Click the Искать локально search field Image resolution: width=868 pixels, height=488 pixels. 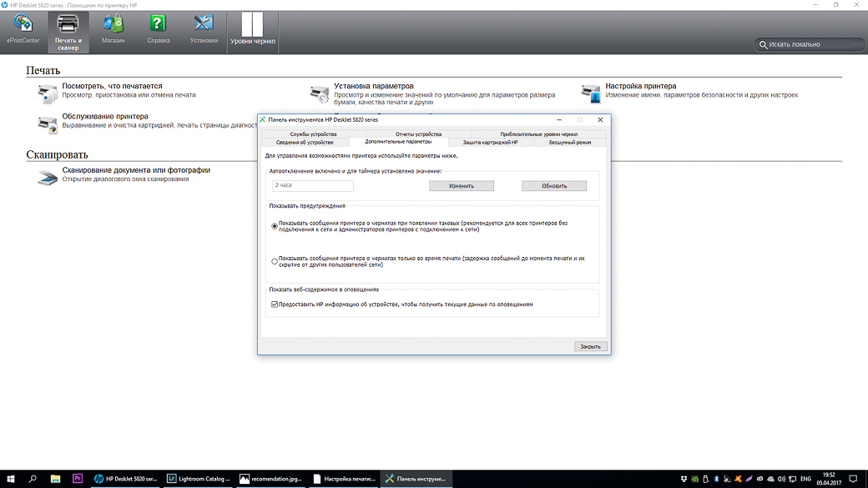tap(810, 44)
